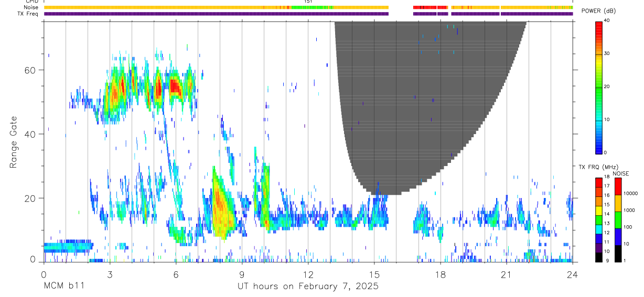The width and height of the screenshot is (644, 297).
Task: Click the CPID value '151'
Action: click(308, 2)
